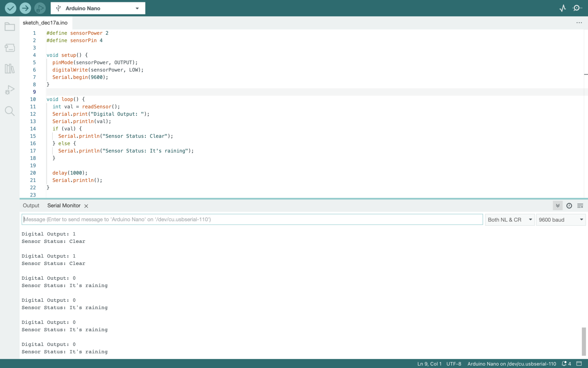The width and height of the screenshot is (588, 368).
Task: Open the 9600 baud rate dropdown
Action: click(560, 220)
